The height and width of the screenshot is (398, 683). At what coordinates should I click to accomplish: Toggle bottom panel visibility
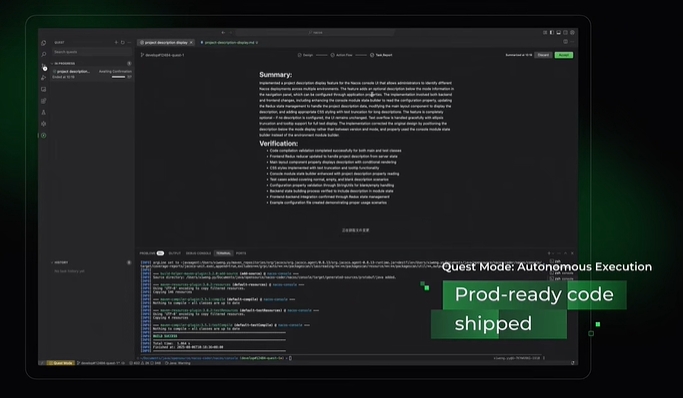tap(558, 33)
